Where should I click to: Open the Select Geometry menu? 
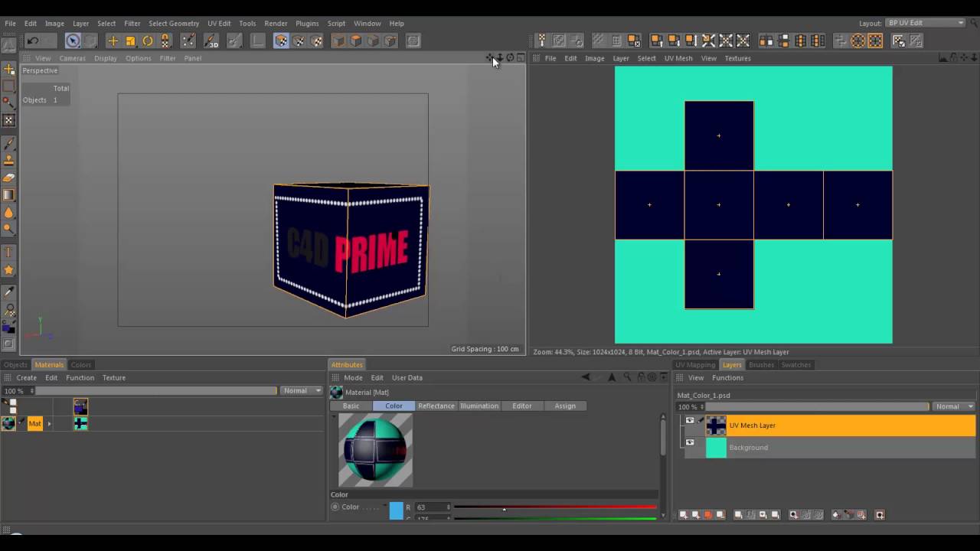[174, 23]
